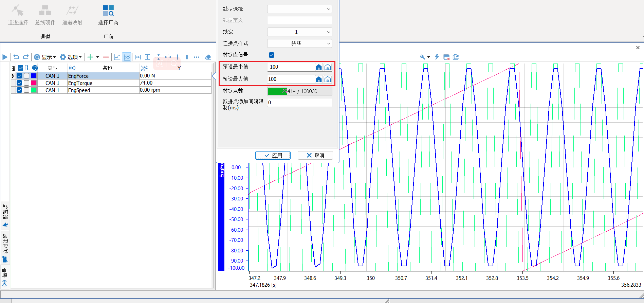Select the EngTorque signal name

(x=80, y=83)
